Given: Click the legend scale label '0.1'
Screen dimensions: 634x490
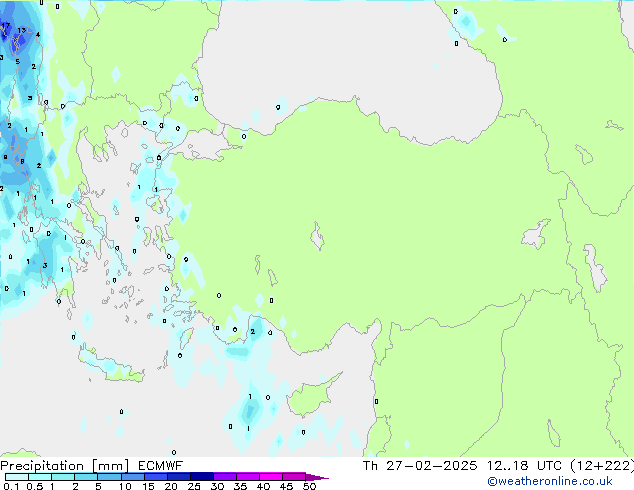Looking at the screenshot, I should (x=11, y=486).
